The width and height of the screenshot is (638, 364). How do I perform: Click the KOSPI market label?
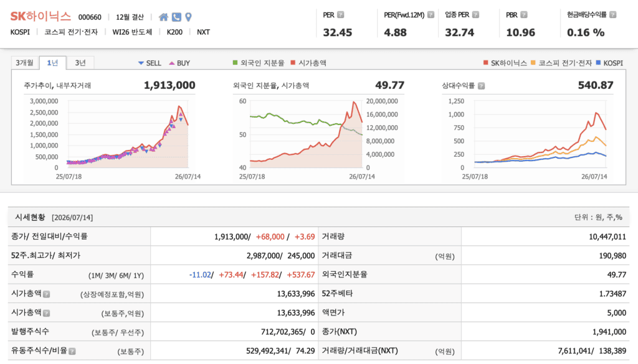coord(20,32)
